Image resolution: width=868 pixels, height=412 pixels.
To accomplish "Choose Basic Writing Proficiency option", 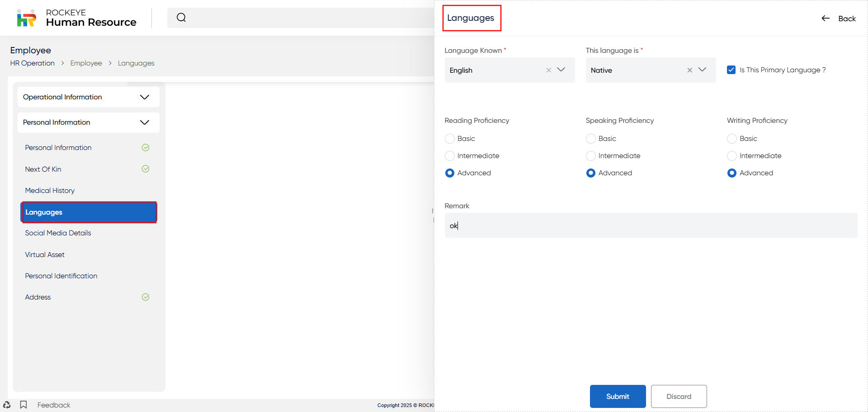I will pyautogui.click(x=732, y=139).
